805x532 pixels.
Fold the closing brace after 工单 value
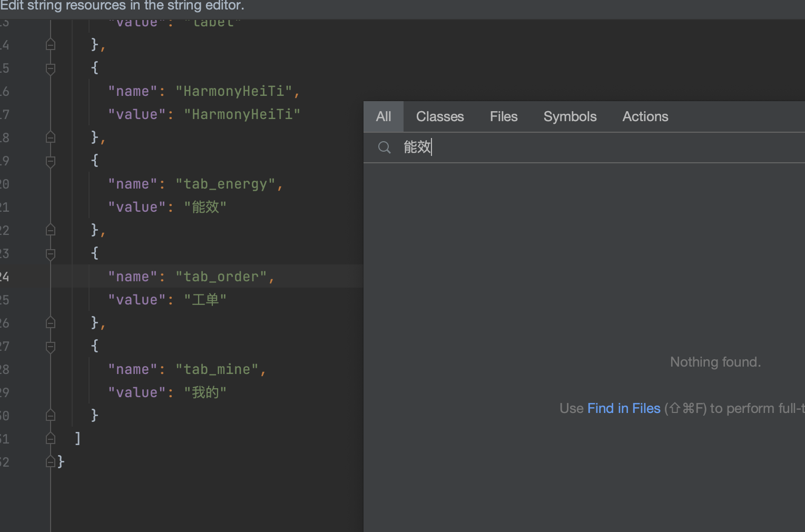coord(51,323)
